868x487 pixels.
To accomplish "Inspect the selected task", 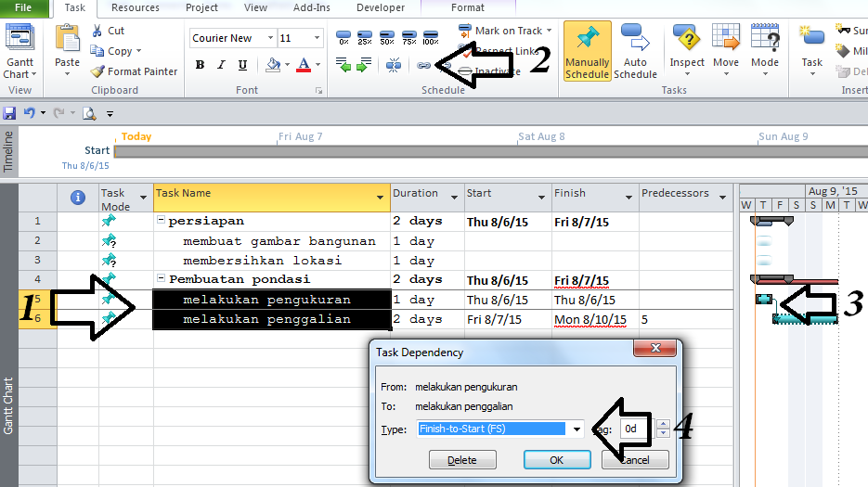I will pos(687,51).
